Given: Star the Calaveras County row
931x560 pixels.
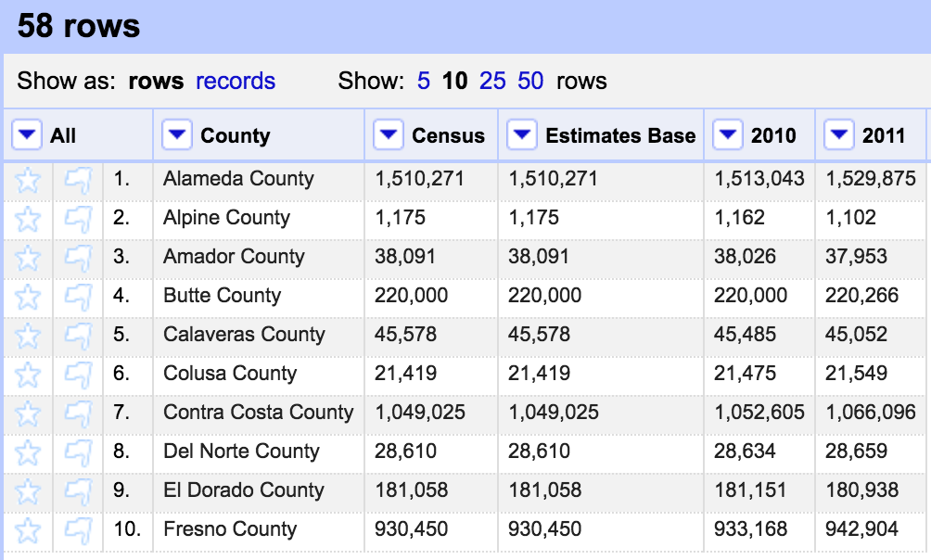Looking at the screenshot, I should [29, 336].
